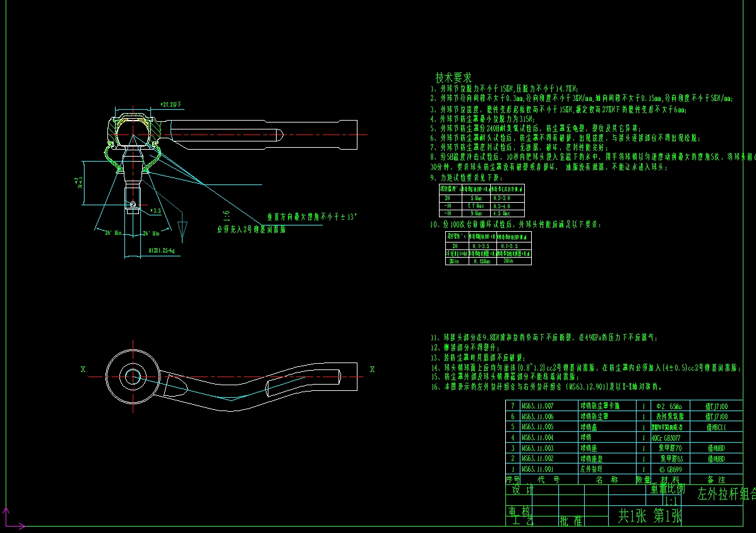Viewport: 756px width, 533px height.
Task: Click part code MS63.11.001 in parts list
Action: pos(537,469)
